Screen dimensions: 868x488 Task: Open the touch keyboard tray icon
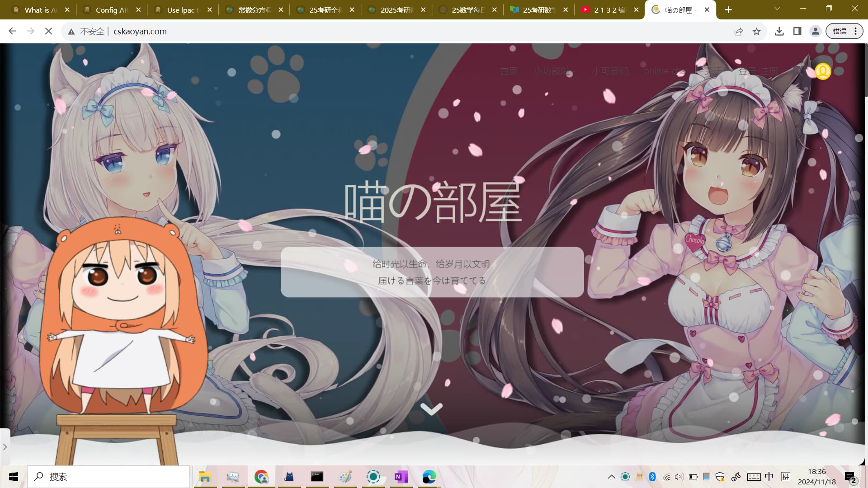click(x=754, y=477)
